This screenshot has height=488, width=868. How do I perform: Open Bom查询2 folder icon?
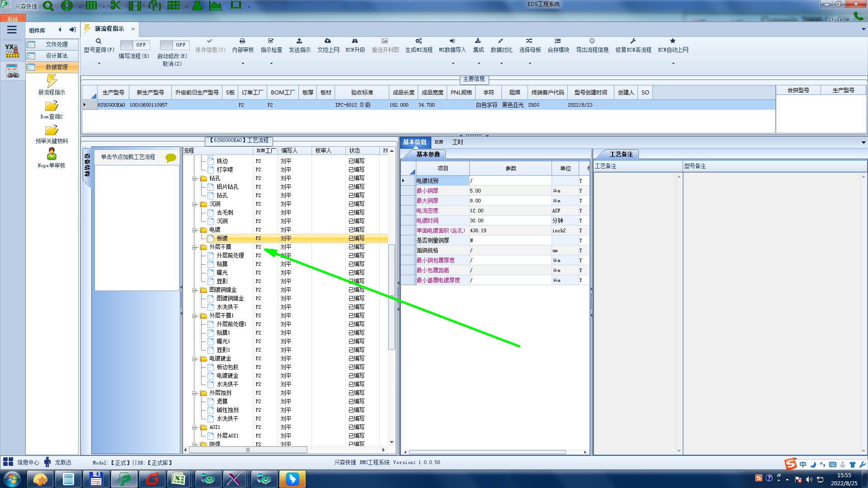click(x=52, y=106)
